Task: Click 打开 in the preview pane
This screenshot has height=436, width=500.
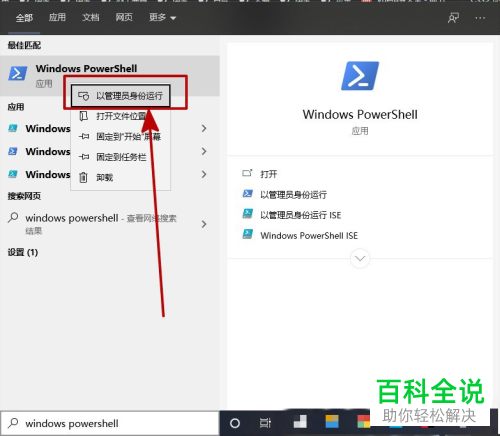Action: [x=269, y=174]
